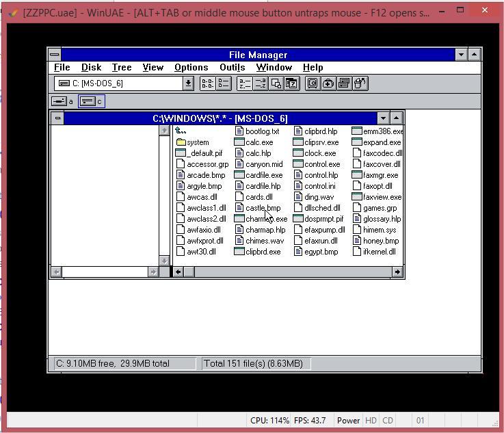The width and height of the screenshot is (504, 433).
Task: Select dosprmpt.pif file
Action: point(318,219)
